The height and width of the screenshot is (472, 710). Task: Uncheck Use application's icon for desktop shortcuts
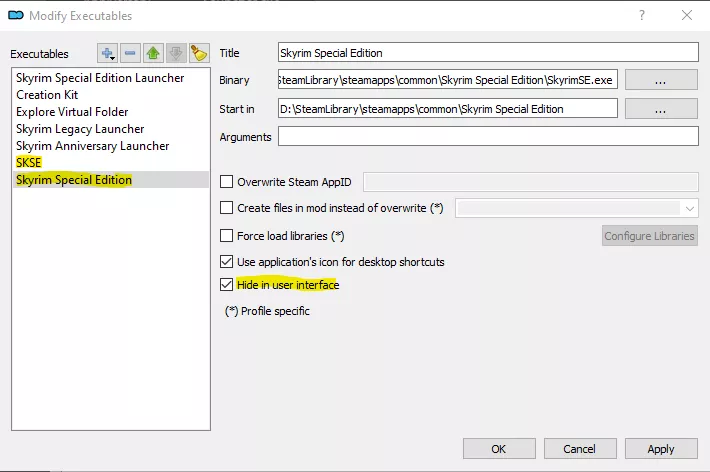click(226, 262)
